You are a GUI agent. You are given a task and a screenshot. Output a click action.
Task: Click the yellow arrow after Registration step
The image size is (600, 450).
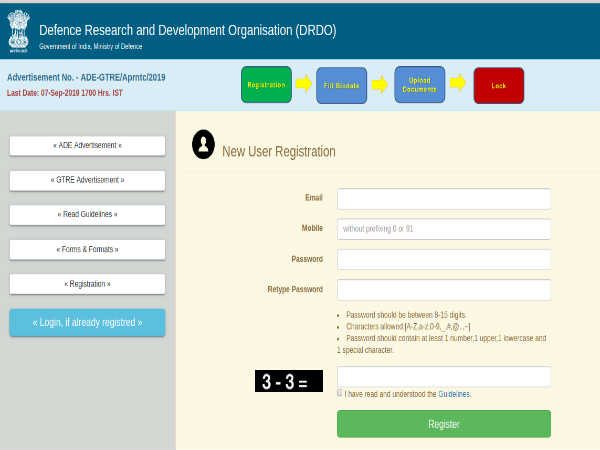303,84
